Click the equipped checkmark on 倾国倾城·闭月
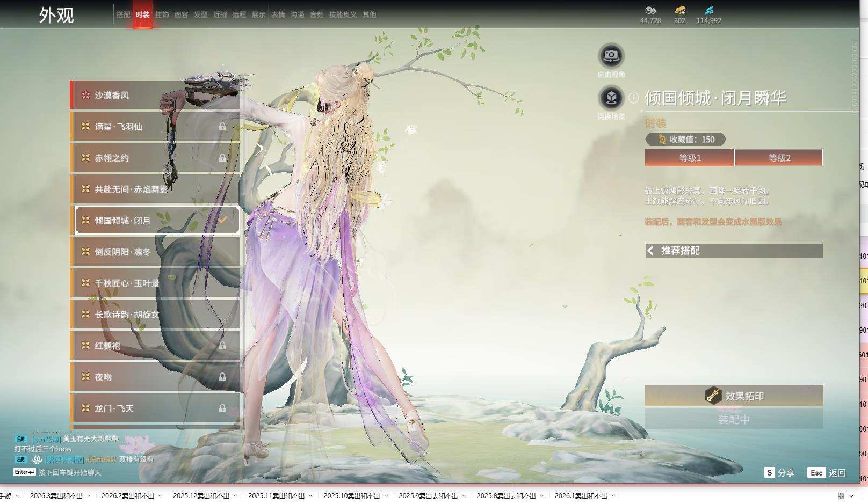The width and height of the screenshot is (868, 504). click(222, 220)
